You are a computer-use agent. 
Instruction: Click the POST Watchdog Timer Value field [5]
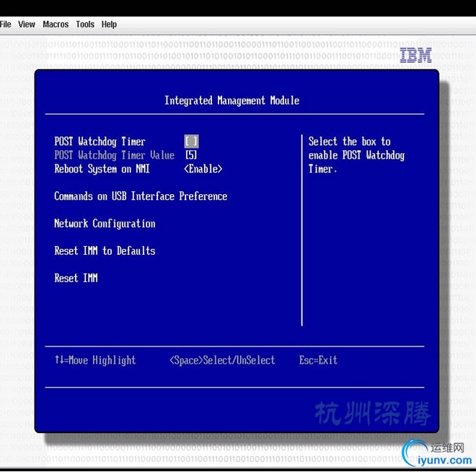[191, 155]
